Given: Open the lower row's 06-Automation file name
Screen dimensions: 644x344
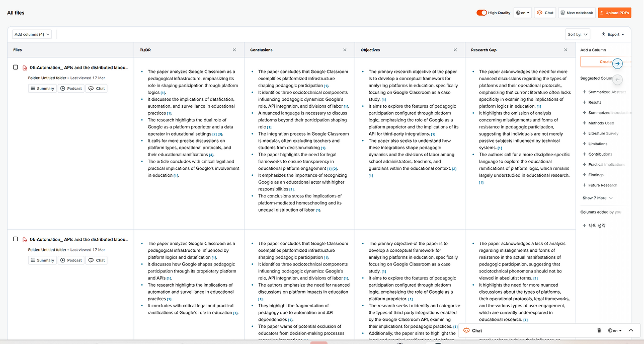Looking at the screenshot, I should click(79, 239).
